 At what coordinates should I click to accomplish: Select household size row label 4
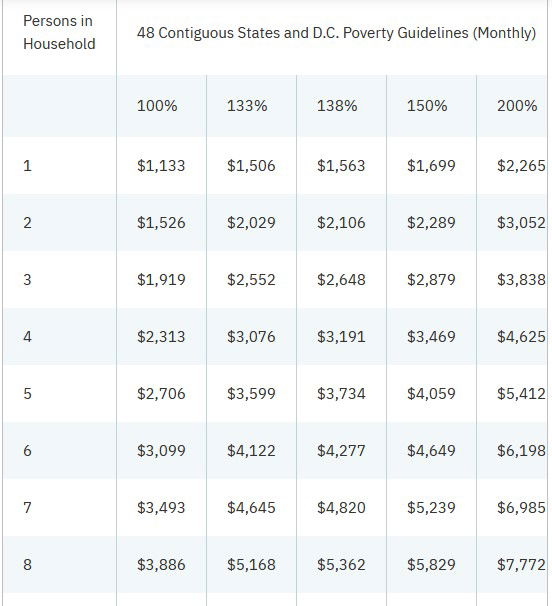pos(27,337)
